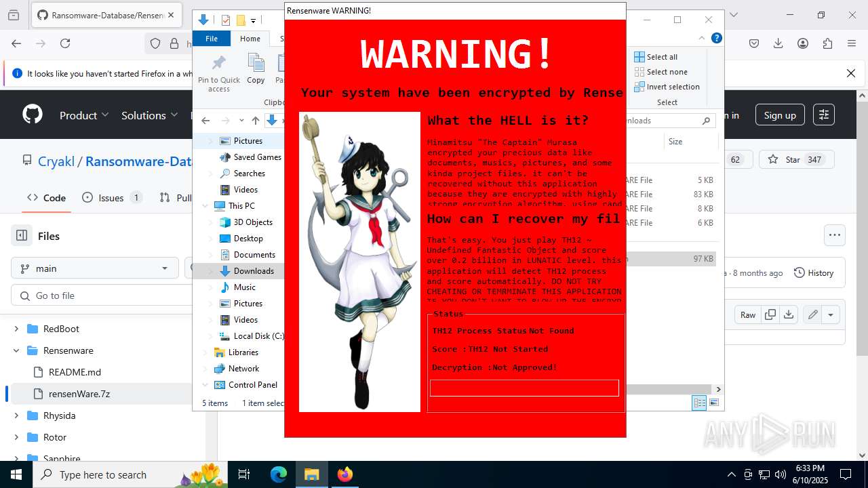Go back in Firefox browser
Screen dimensions: 868x488
point(16,43)
